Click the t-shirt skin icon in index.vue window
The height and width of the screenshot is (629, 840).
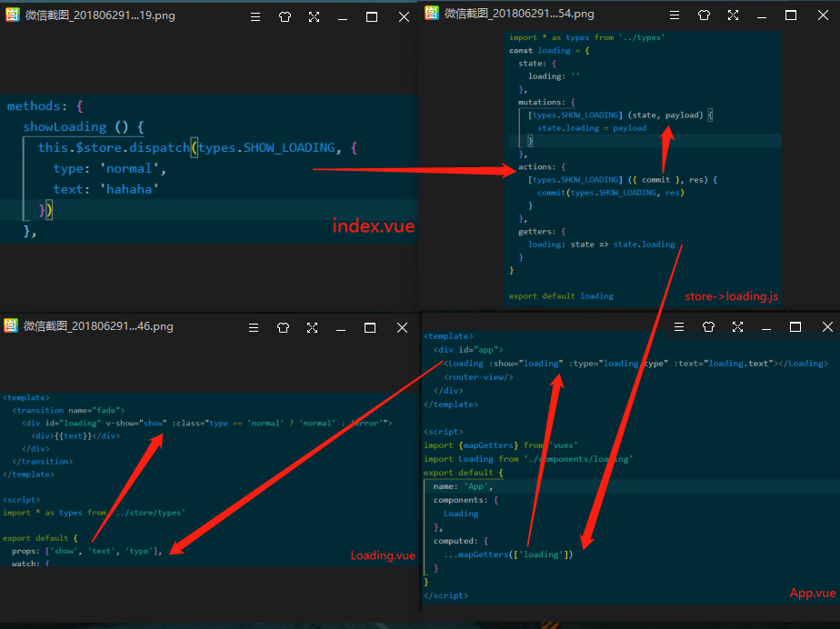(285, 15)
